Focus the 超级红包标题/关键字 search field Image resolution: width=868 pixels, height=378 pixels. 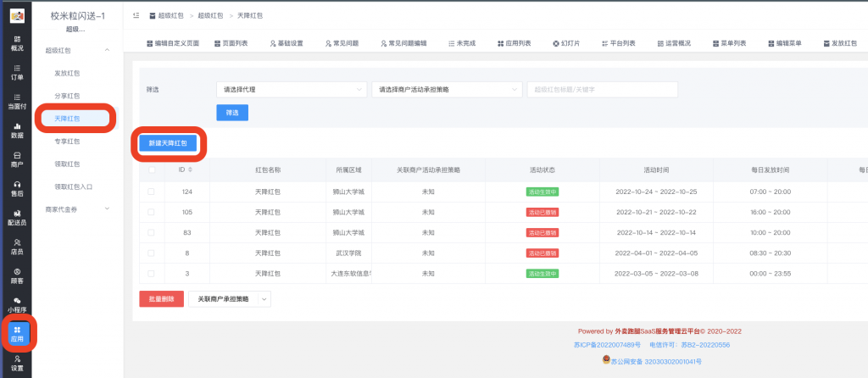pyautogui.click(x=603, y=90)
